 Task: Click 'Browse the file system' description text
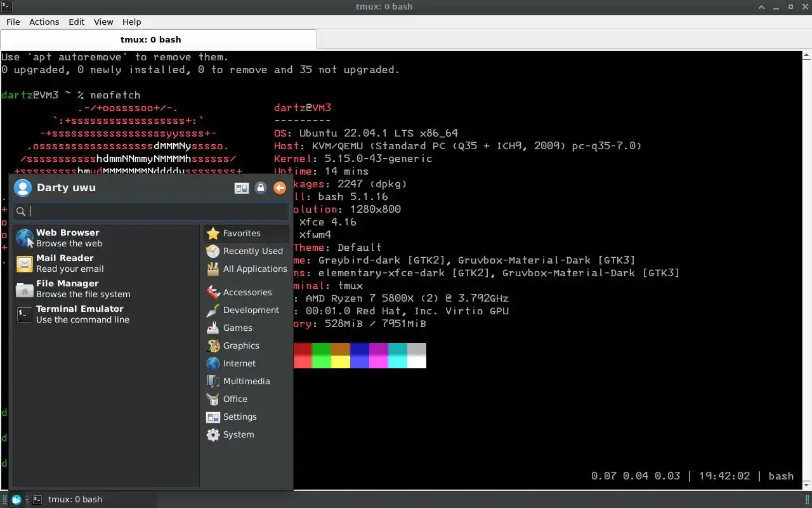[83, 295]
